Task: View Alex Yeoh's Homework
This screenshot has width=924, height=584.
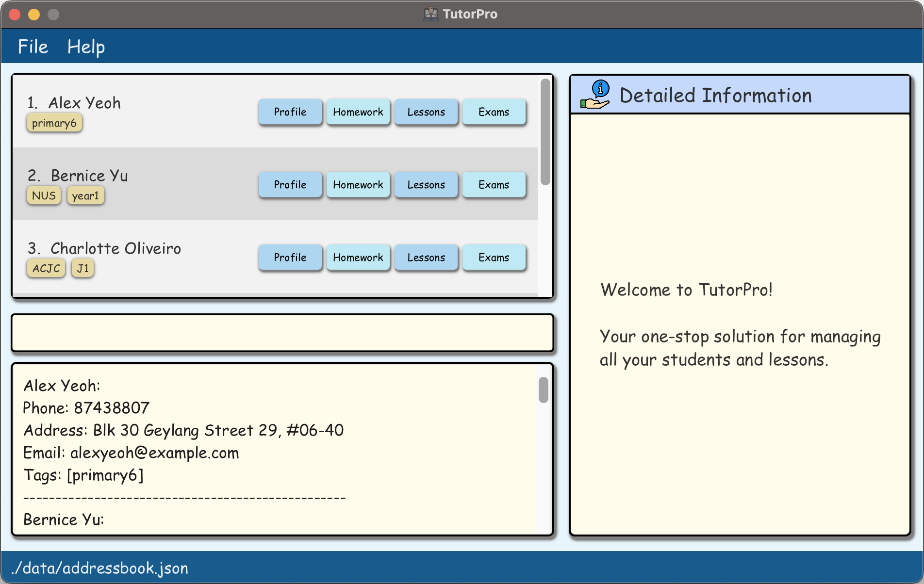Action: coord(358,112)
